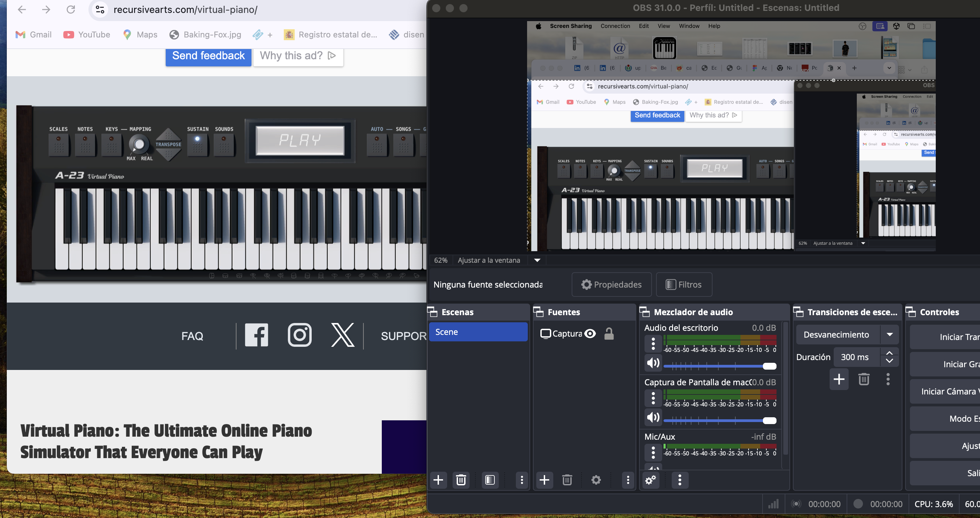Open Captura de Pantalla de mac three-dot options

pyautogui.click(x=653, y=398)
